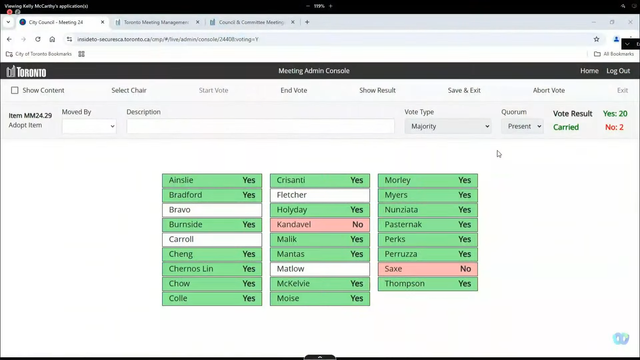Bookmark this page with the star icon
640x360 pixels.
(596, 39)
